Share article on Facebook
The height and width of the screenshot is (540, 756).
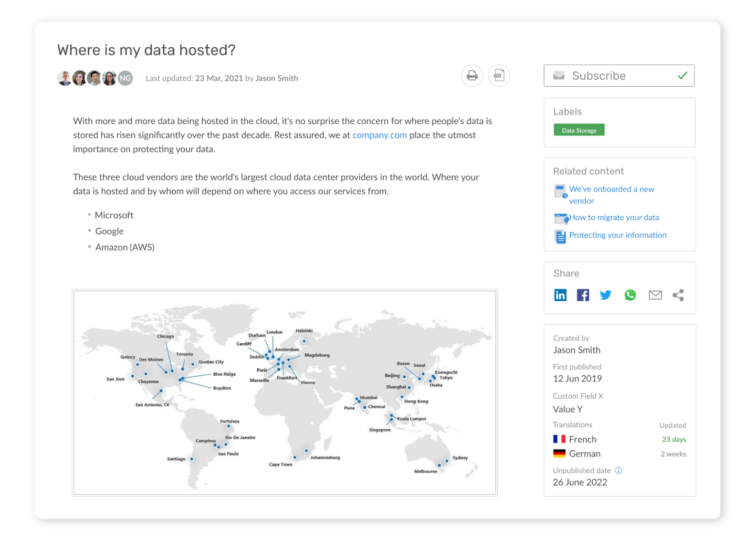coord(583,295)
